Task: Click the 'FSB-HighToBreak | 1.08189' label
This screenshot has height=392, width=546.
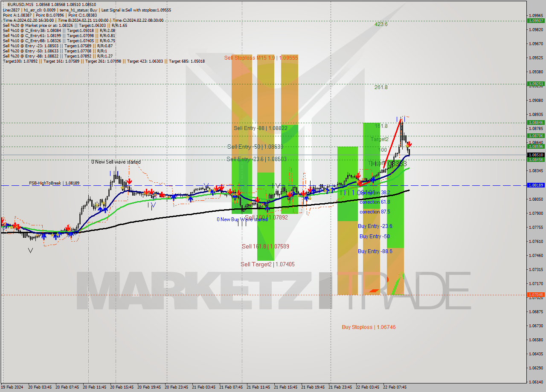Action: coord(54,183)
